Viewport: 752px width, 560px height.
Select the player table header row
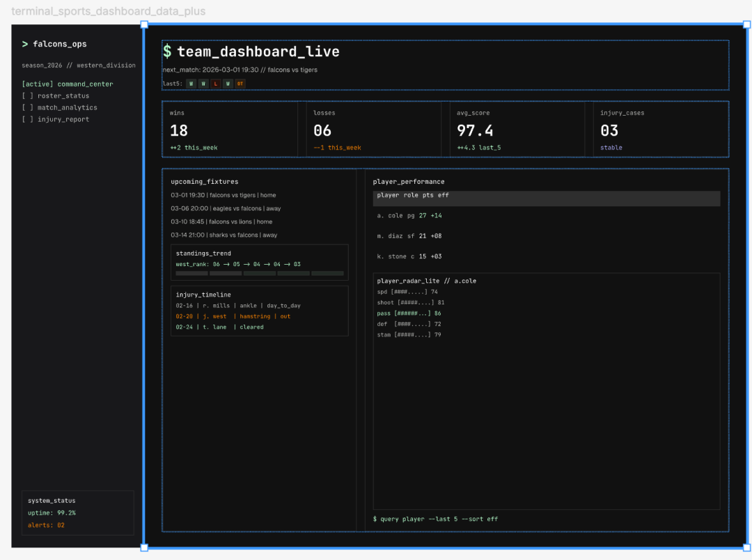pos(546,198)
